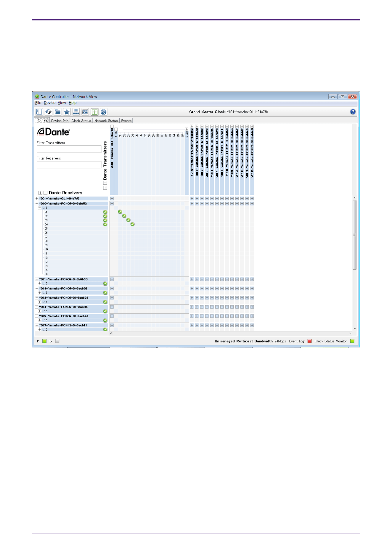The height and width of the screenshot is (554, 392).
Task: Click the green P status indicator
Action: [44, 341]
